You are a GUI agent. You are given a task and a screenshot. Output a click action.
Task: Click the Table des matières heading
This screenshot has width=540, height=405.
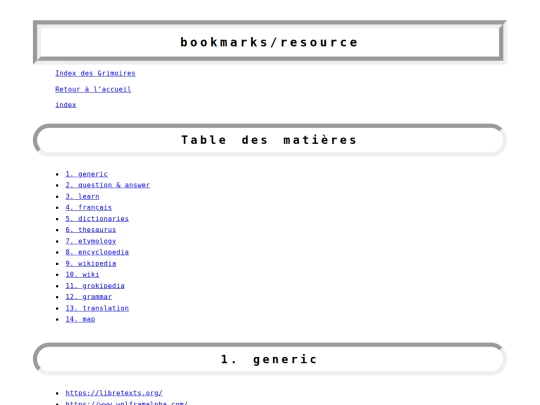click(x=270, y=140)
